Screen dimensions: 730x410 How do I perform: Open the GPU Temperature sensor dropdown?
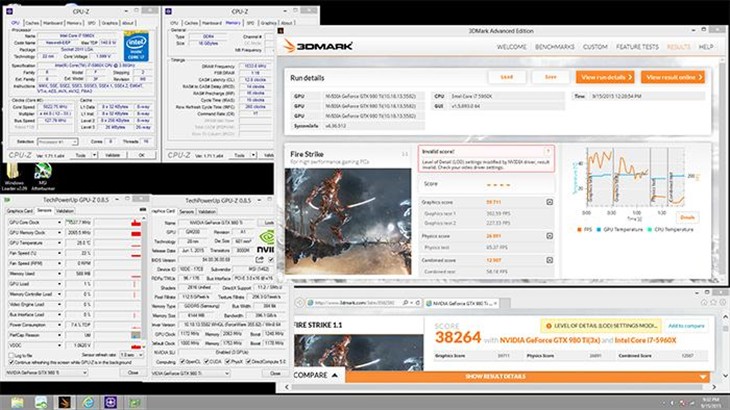[x=59, y=243]
